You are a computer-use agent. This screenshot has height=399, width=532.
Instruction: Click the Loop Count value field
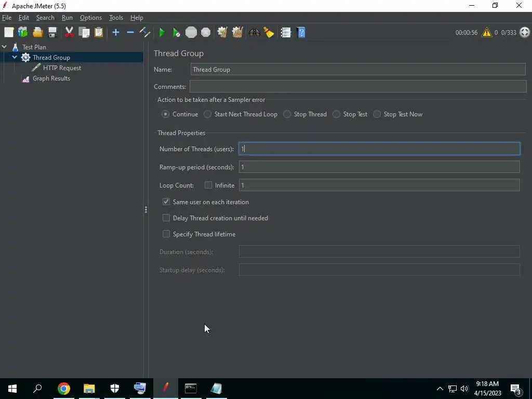pyautogui.click(x=379, y=185)
